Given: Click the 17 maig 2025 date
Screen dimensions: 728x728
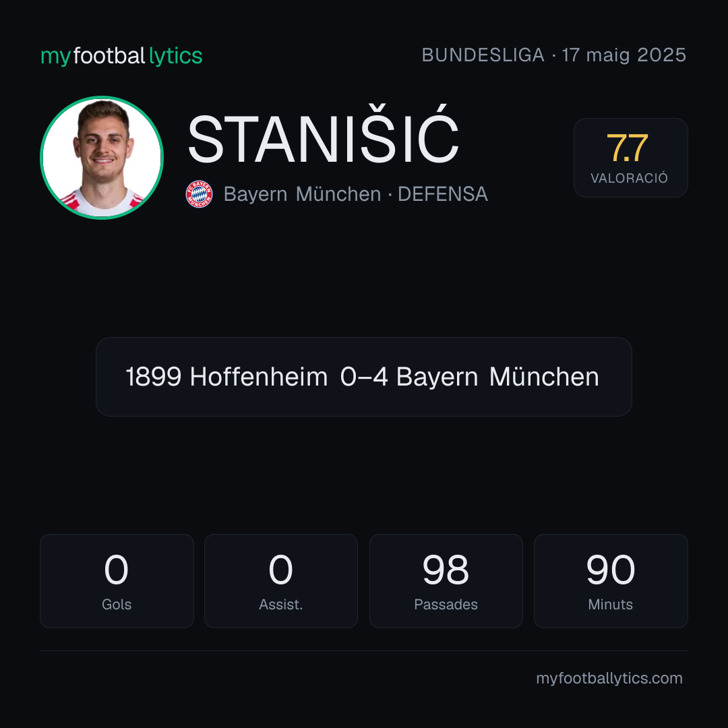Looking at the screenshot, I should [624, 55].
